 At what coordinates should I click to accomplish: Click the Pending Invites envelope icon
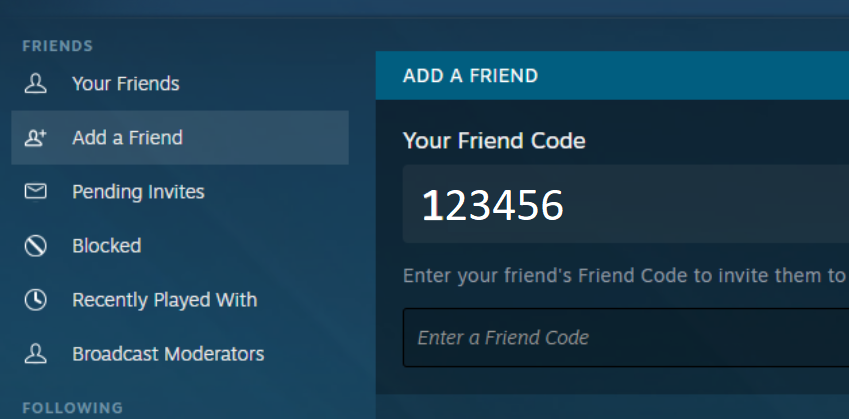point(35,192)
